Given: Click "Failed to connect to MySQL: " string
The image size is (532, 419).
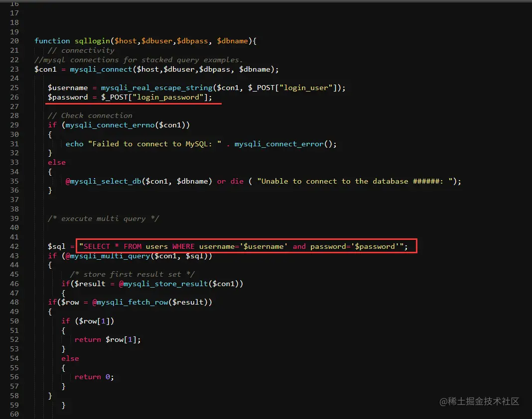Looking at the screenshot, I should point(155,144).
